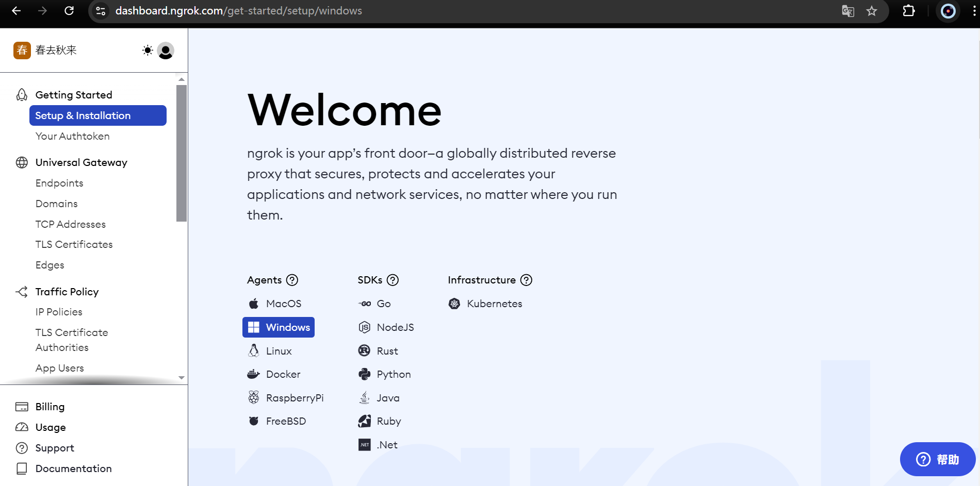
Task: Select Python SDK
Action: tap(385, 374)
